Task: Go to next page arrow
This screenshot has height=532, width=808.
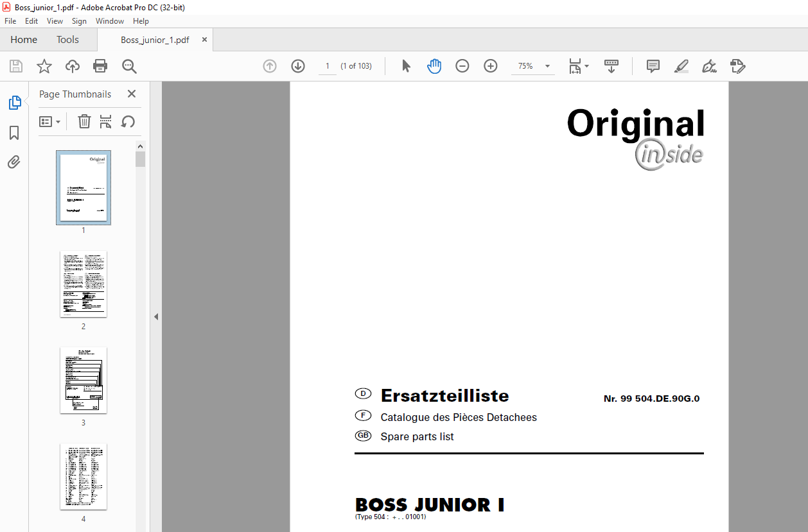Action: coord(298,66)
